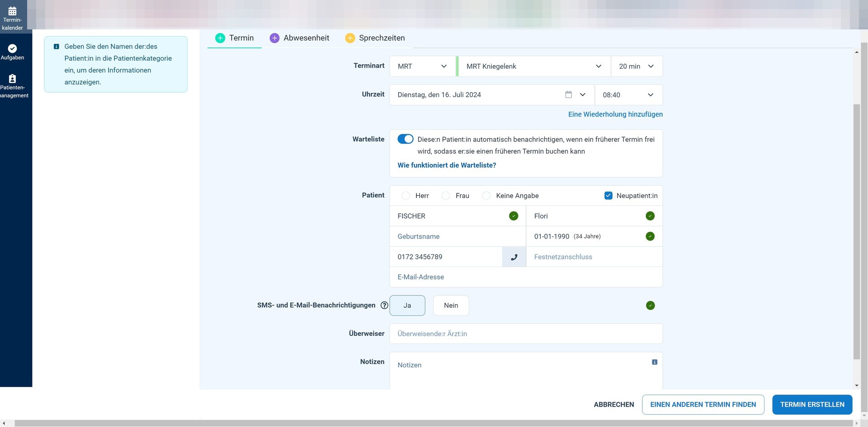Click the green check next to birth date

[650, 236]
